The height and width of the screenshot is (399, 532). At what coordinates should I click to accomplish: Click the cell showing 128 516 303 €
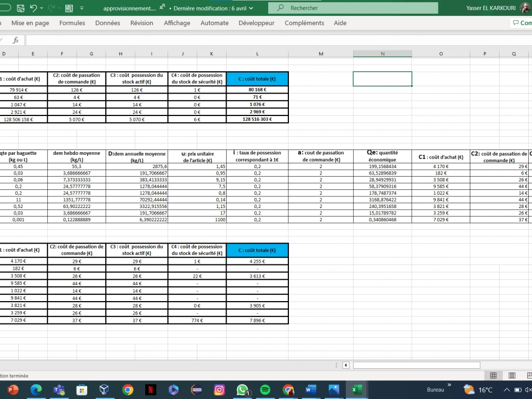tap(257, 119)
